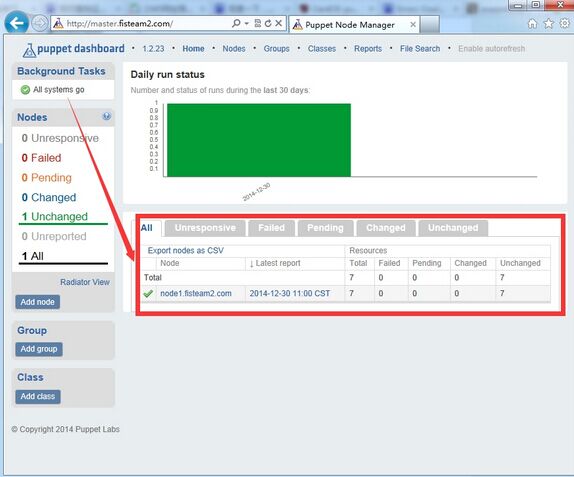Click the Add group button
Viewport: 574px width, 477px height.
pyautogui.click(x=39, y=349)
